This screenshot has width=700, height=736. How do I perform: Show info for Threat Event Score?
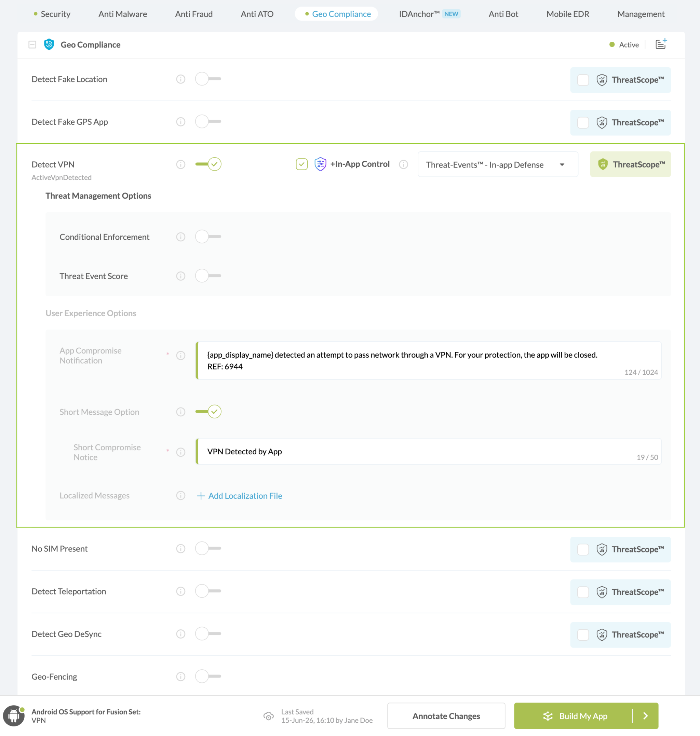point(180,276)
